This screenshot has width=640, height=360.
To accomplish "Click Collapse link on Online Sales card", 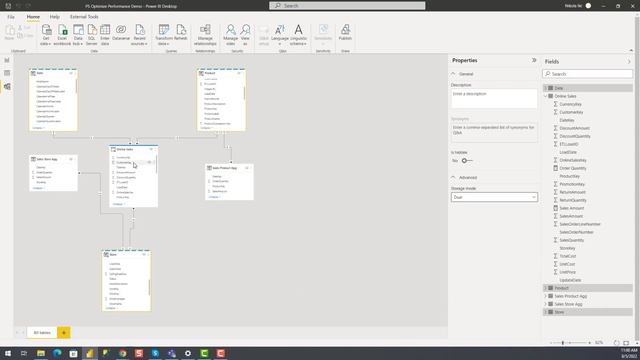I will [118, 204].
